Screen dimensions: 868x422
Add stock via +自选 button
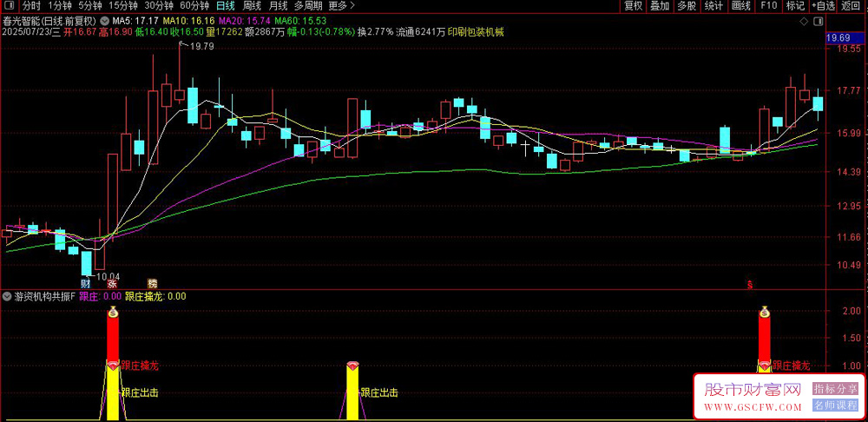823,6
